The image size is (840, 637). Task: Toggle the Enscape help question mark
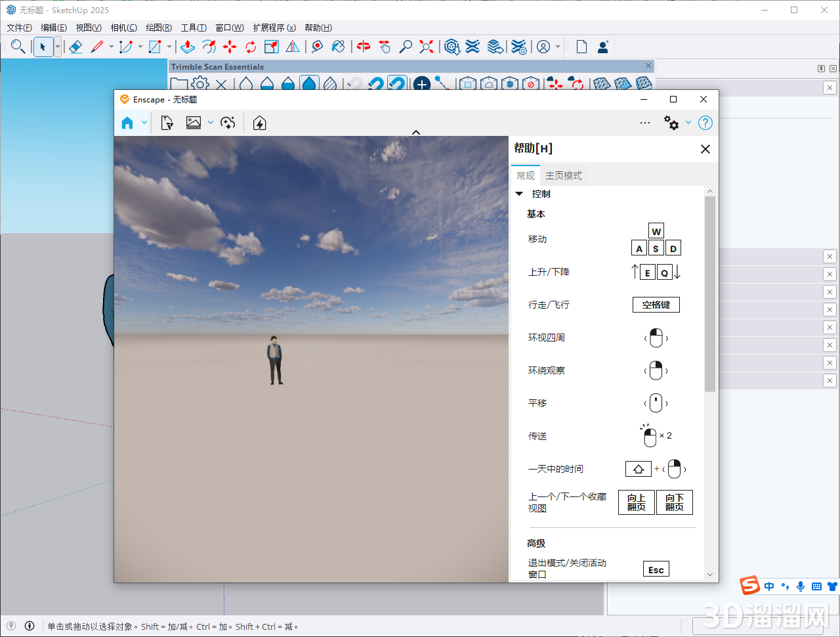(x=705, y=123)
